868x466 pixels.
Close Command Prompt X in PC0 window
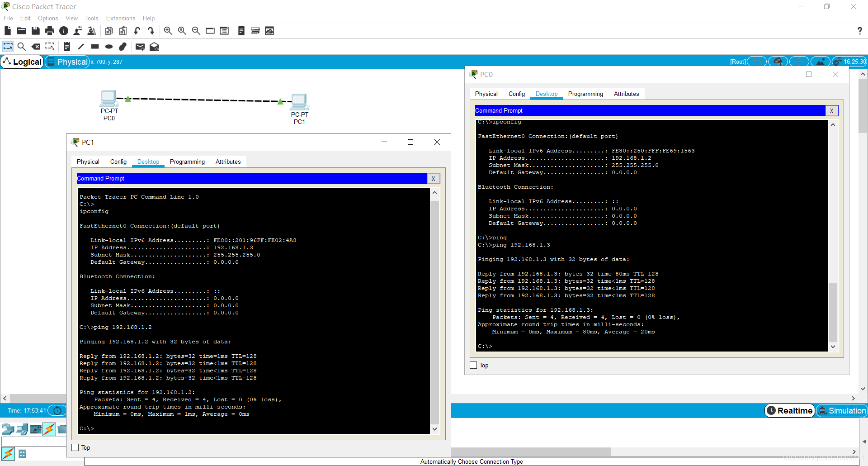tap(831, 110)
